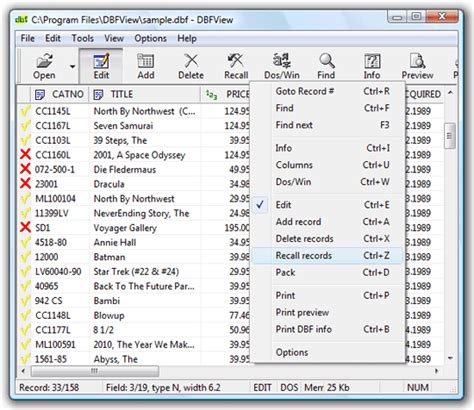Select the Dracula title cell

point(145,184)
